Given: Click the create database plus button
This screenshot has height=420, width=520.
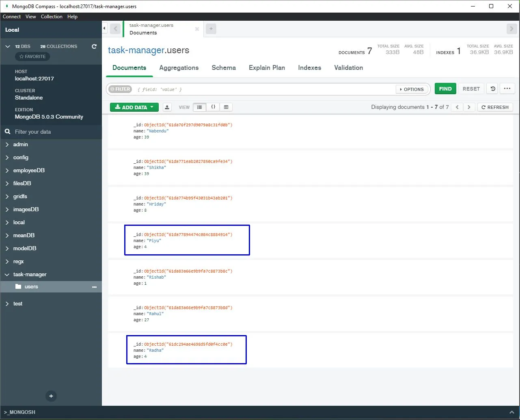Looking at the screenshot, I should (x=51, y=396).
